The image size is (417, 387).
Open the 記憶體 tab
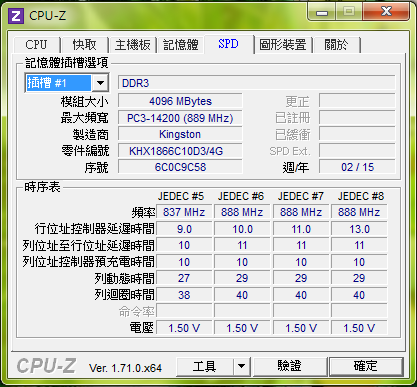click(181, 45)
